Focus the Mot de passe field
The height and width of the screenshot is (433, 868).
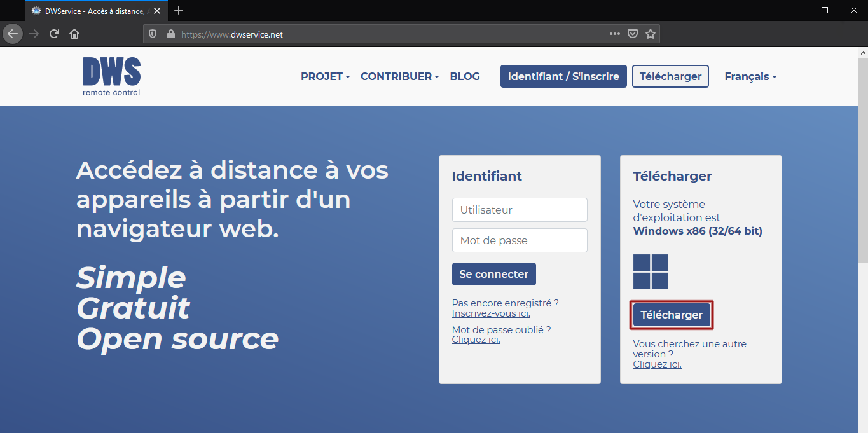click(x=520, y=240)
